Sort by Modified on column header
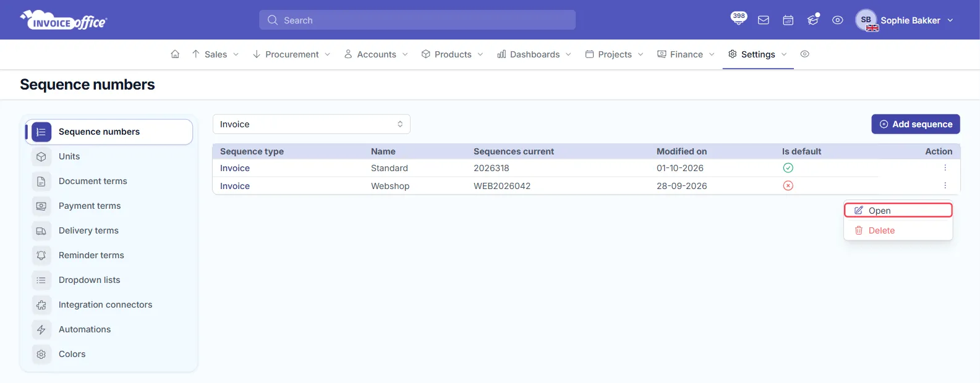Screen dimensions: 980x383 tap(681, 151)
